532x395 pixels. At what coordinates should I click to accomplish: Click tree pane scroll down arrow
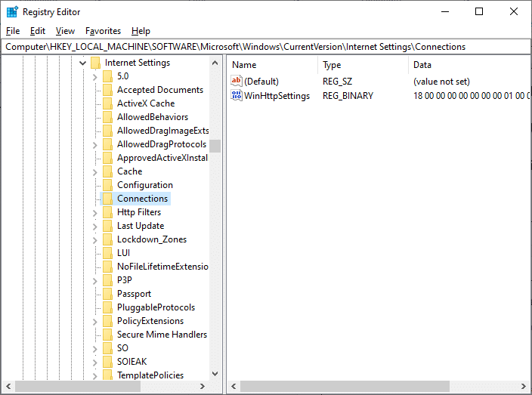point(215,374)
